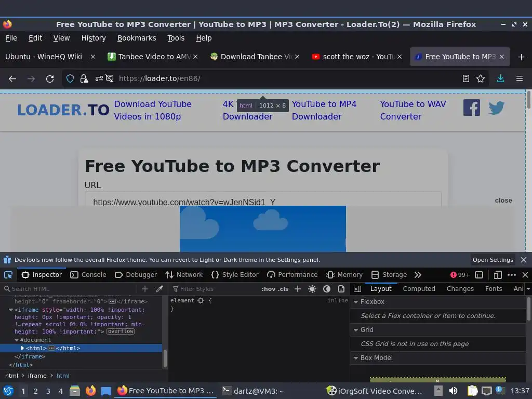Visit Loader.to Facebook page icon
Image resolution: width=532 pixels, height=399 pixels.
click(x=472, y=108)
